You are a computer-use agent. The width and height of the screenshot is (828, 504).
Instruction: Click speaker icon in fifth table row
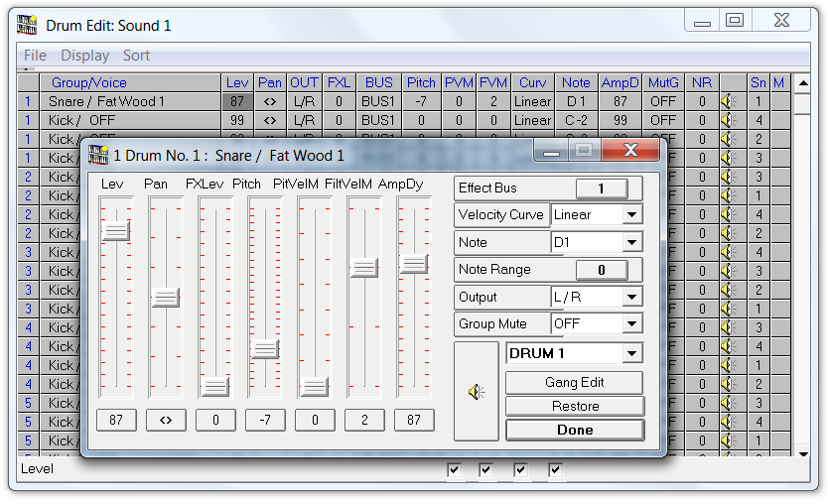tap(728, 177)
